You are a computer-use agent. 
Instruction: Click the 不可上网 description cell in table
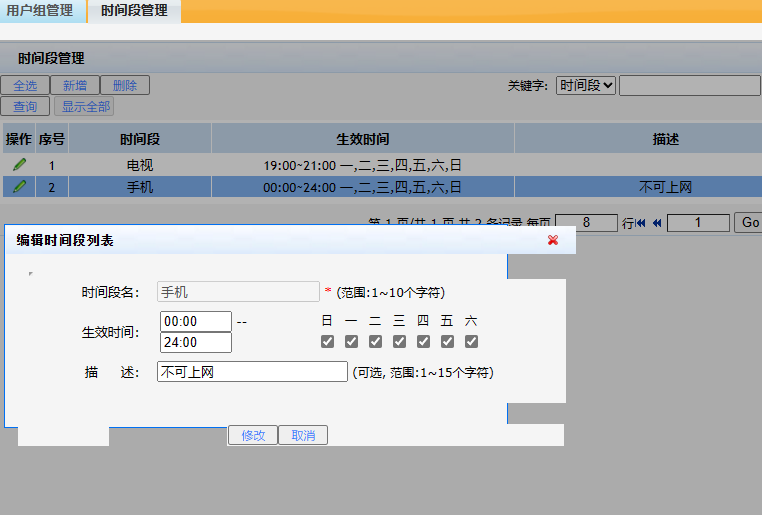pyautogui.click(x=639, y=187)
